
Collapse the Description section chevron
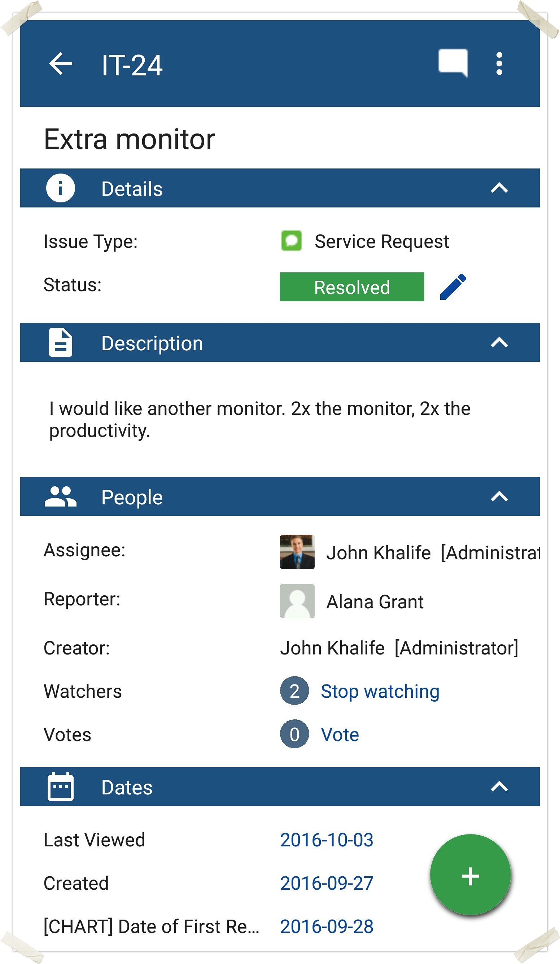[x=499, y=343]
